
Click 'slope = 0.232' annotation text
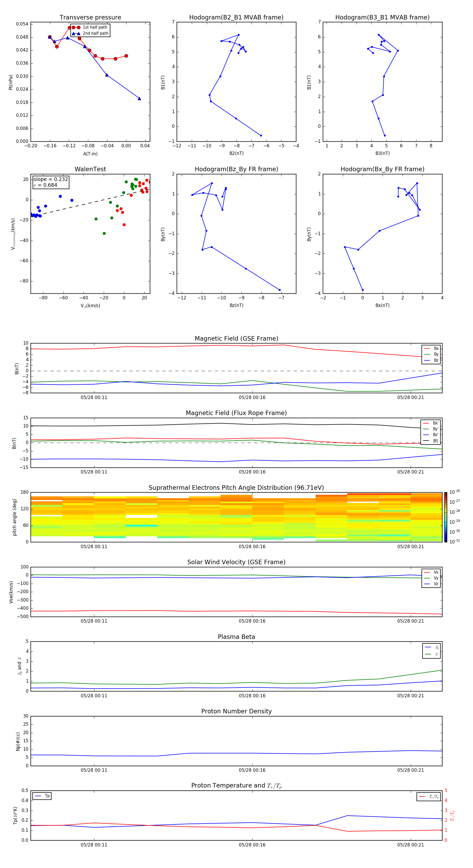pyautogui.click(x=51, y=179)
